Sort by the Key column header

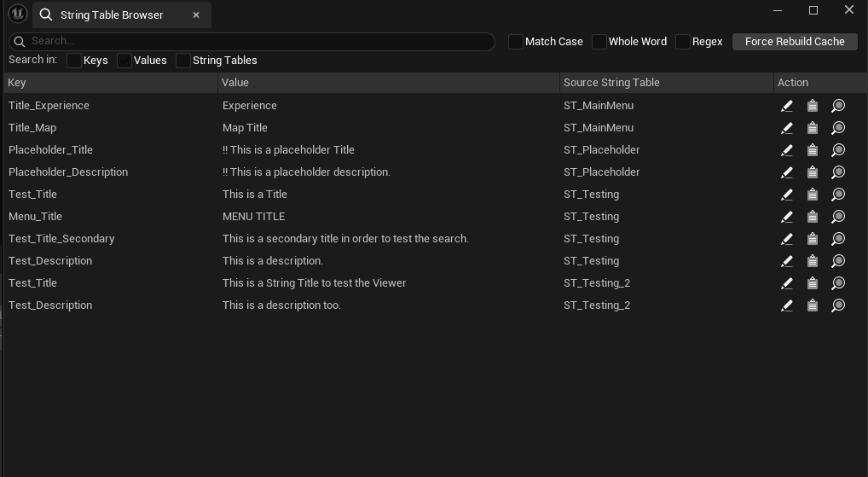coord(111,83)
